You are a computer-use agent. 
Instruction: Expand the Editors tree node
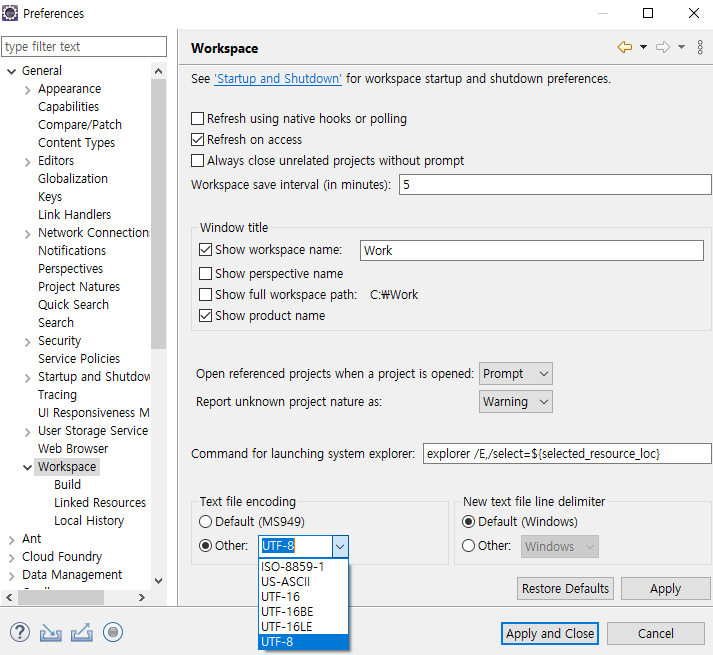pos(28,162)
